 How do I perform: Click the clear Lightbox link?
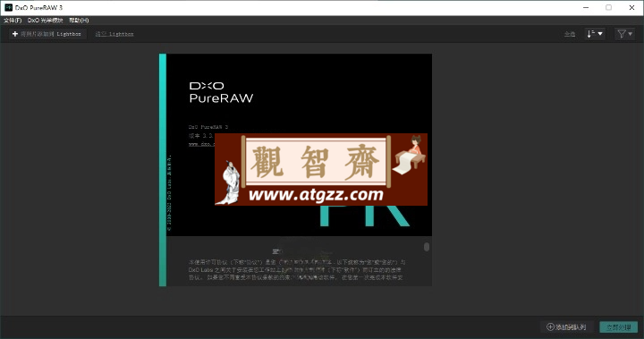tap(114, 34)
